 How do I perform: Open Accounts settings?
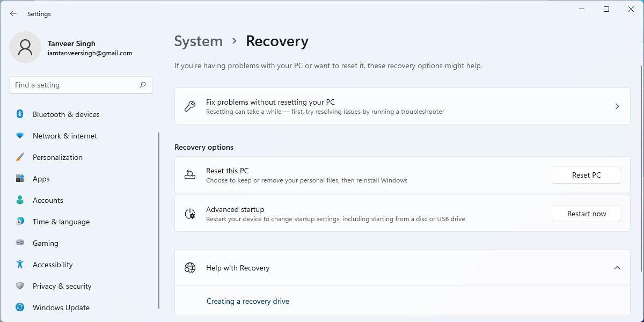click(x=48, y=200)
